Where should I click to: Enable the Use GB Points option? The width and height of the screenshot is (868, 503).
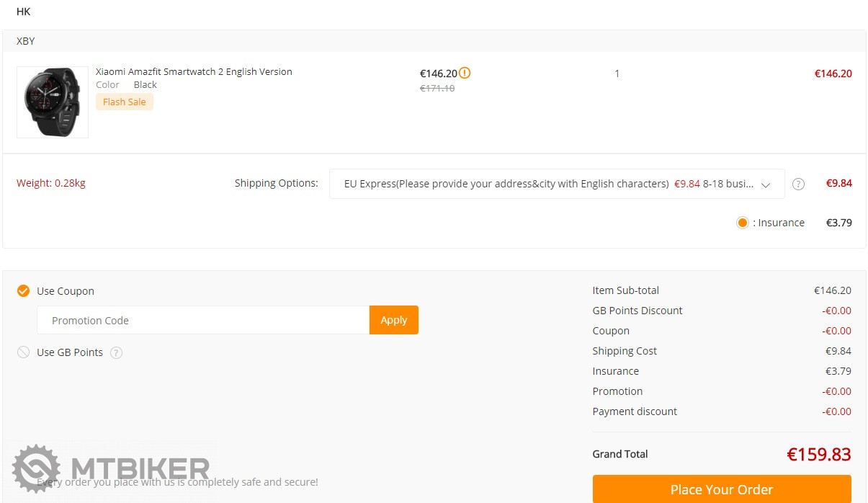[x=24, y=352]
